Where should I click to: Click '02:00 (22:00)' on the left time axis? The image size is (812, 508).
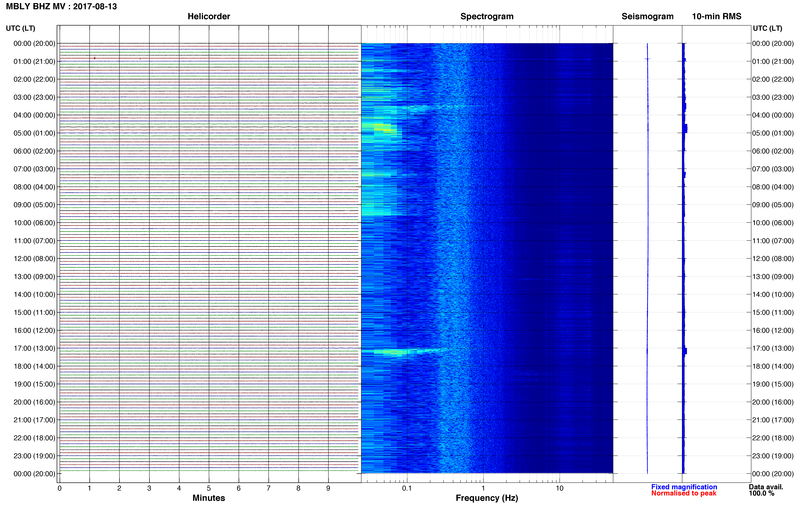(34, 79)
